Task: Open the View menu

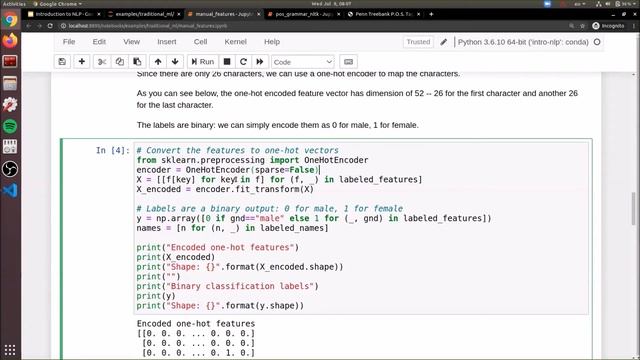Action: [131, 42]
